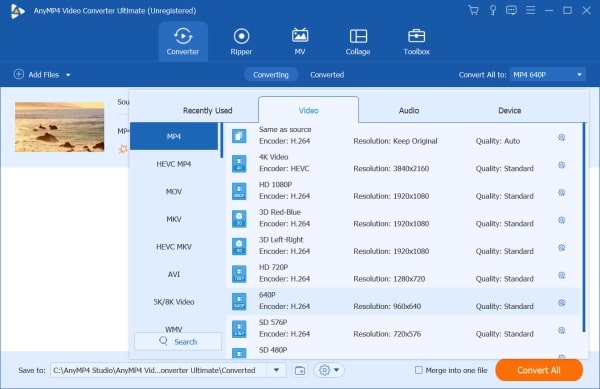600x389 pixels.
Task: Select the MKV format in list
Action: (174, 219)
